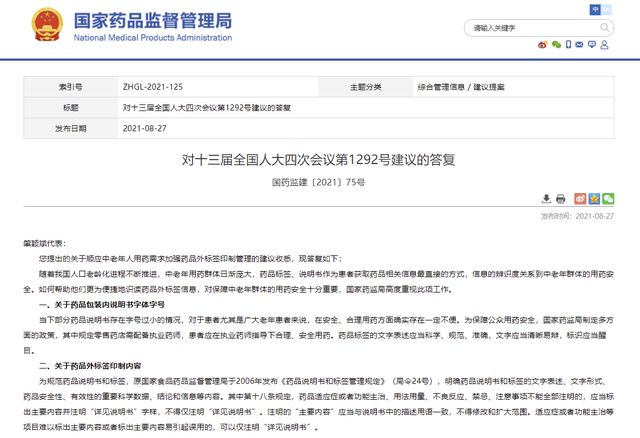Open the header Weibo icon
The height and width of the screenshot is (438, 640).
(544, 45)
